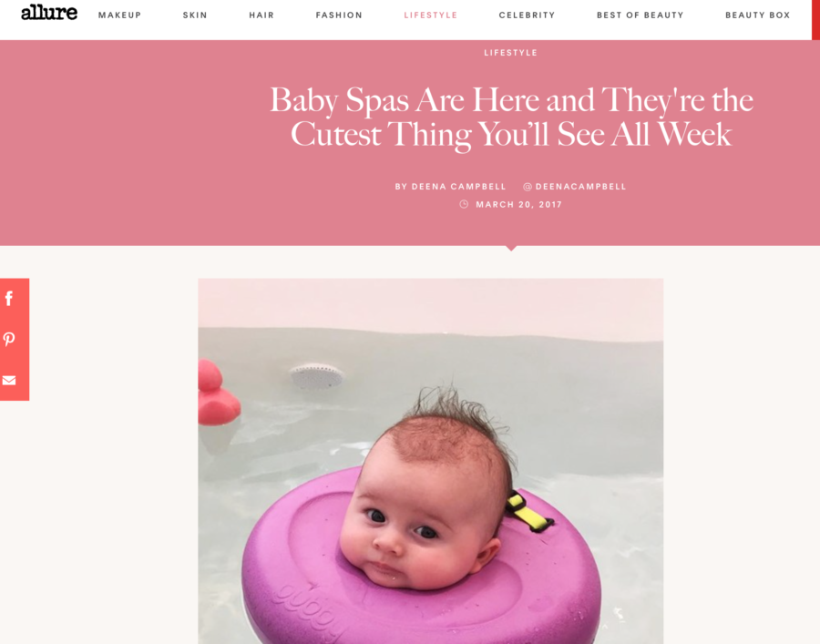Share the article on Facebook
This screenshot has width=820, height=644.
[x=9, y=299]
